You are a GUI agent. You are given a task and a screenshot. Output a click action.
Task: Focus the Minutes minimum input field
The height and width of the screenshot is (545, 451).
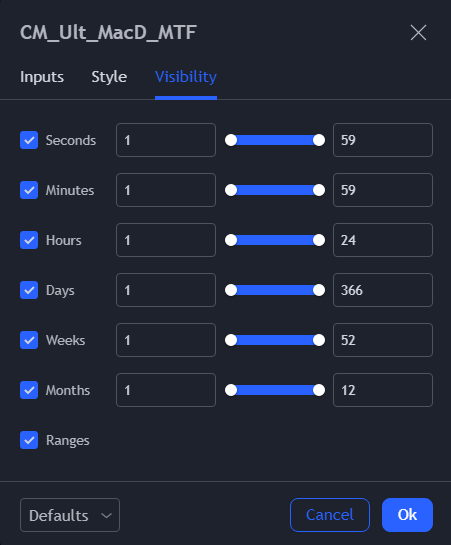pos(166,190)
